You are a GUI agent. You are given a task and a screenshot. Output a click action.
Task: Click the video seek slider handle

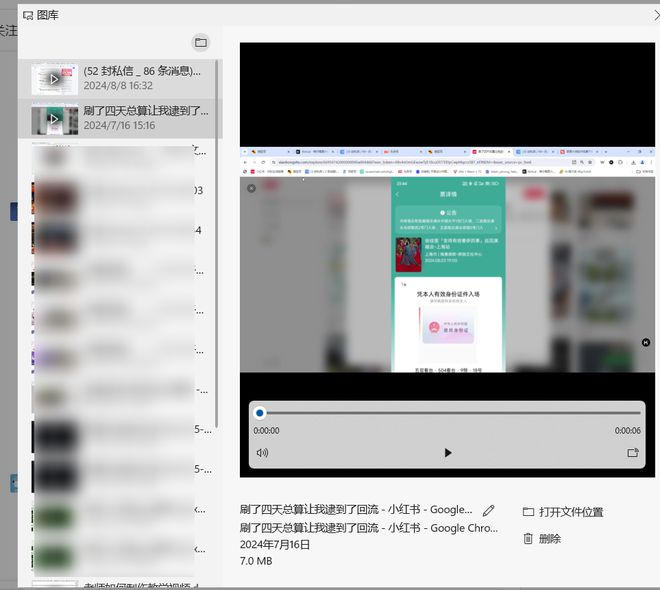[x=260, y=413]
